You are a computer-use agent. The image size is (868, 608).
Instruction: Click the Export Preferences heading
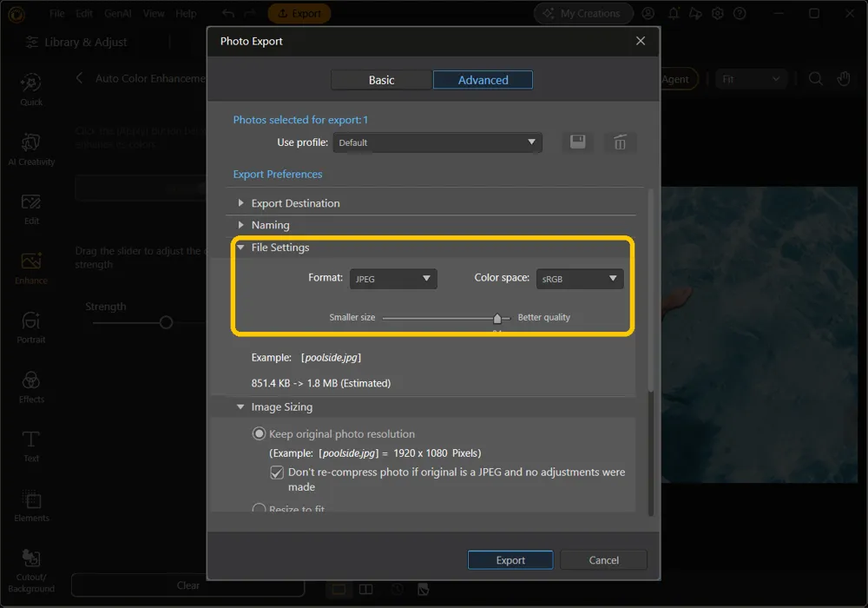coord(278,174)
